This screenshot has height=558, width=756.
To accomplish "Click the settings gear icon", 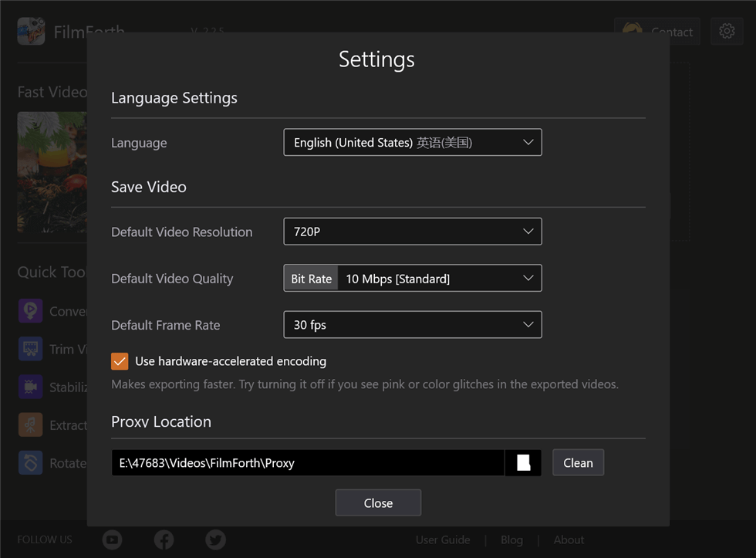I will [x=727, y=31].
